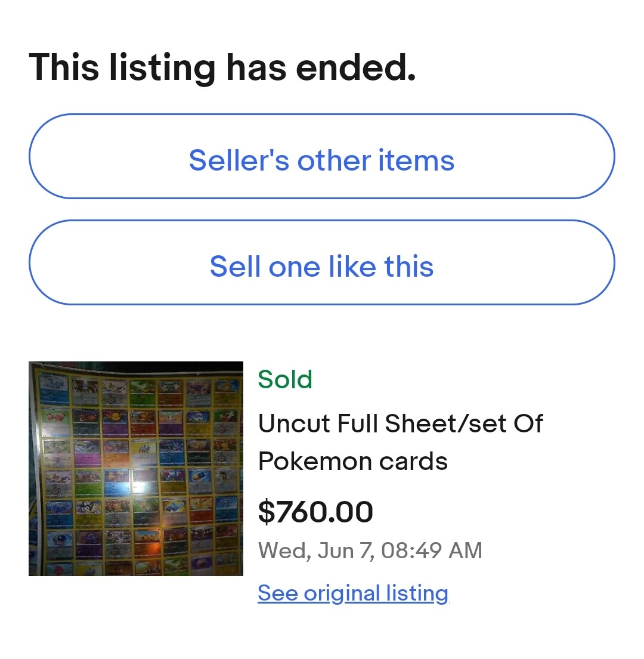This screenshot has width=644, height=659.
Task: Click the 'This listing has ended.' heading
Action: (x=222, y=67)
